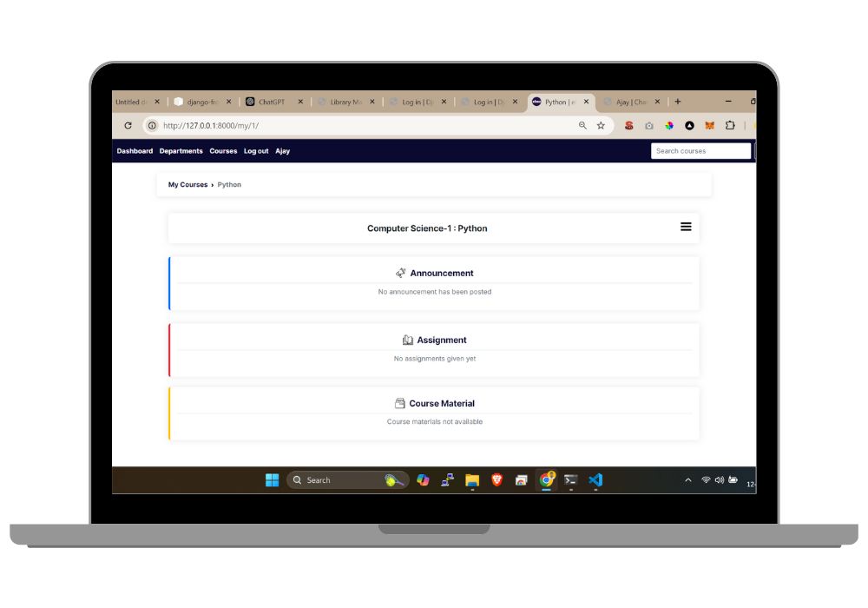
Task: Click the Brave browser taskbar icon
Action: [x=496, y=479]
